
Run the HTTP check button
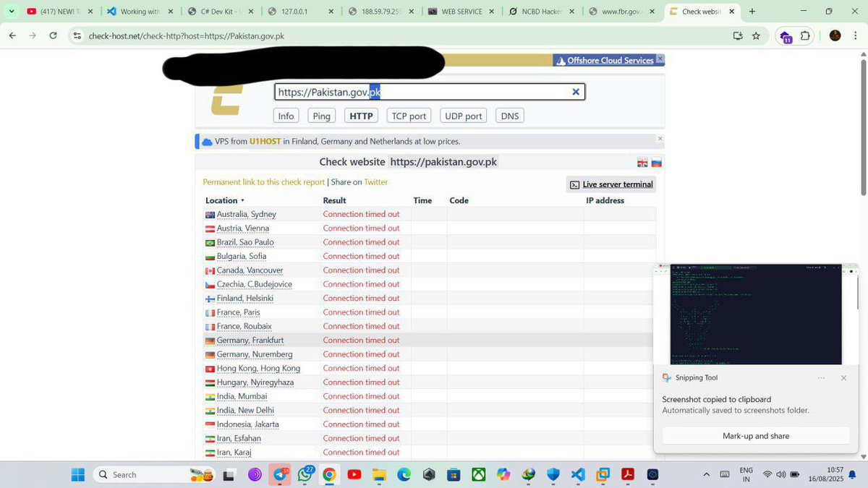click(x=361, y=116)
